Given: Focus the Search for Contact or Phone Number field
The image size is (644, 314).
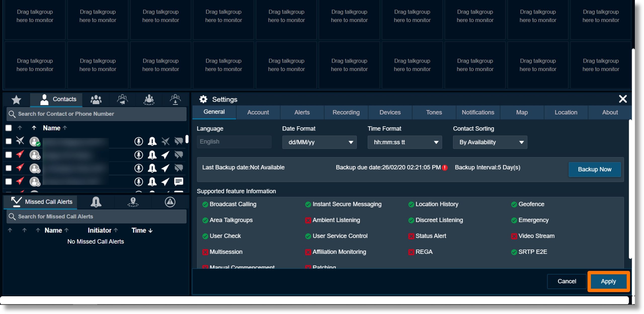Looking at the screenshot, I should (97, 114).
